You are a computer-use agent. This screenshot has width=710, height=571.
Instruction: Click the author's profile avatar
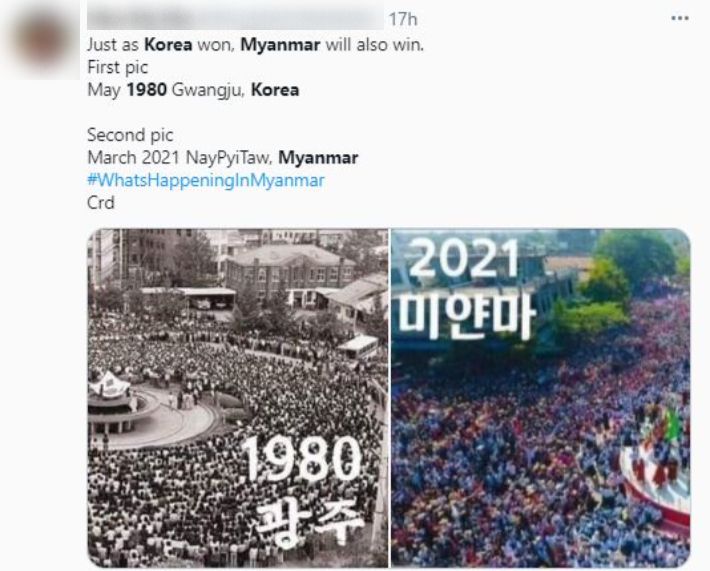44,40
